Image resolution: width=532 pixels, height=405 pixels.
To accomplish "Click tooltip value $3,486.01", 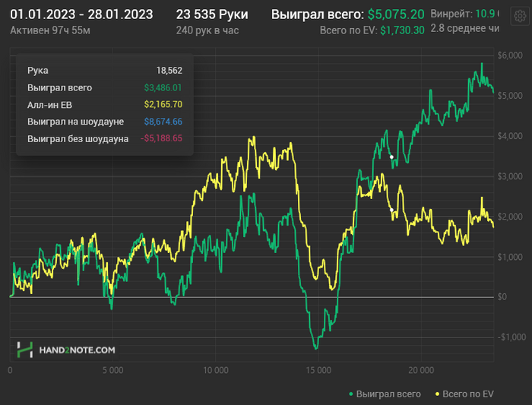I will (163, 88).
